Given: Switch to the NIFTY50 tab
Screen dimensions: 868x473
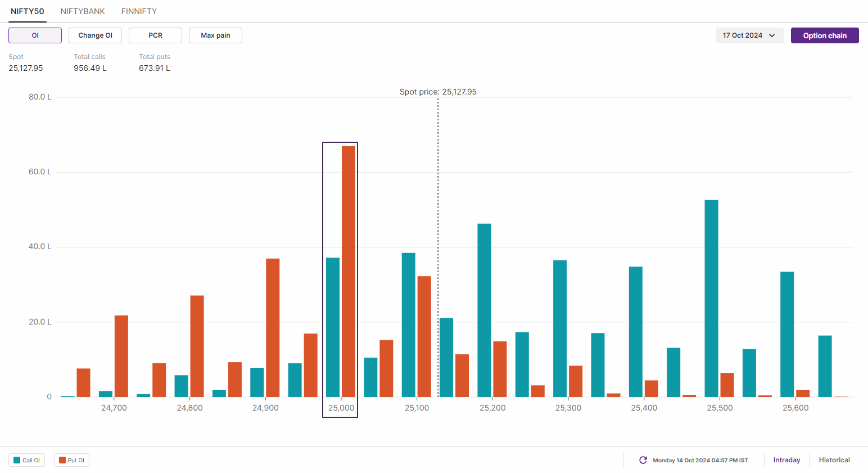Looking at the screenshot, I should [x=28, y=11].
